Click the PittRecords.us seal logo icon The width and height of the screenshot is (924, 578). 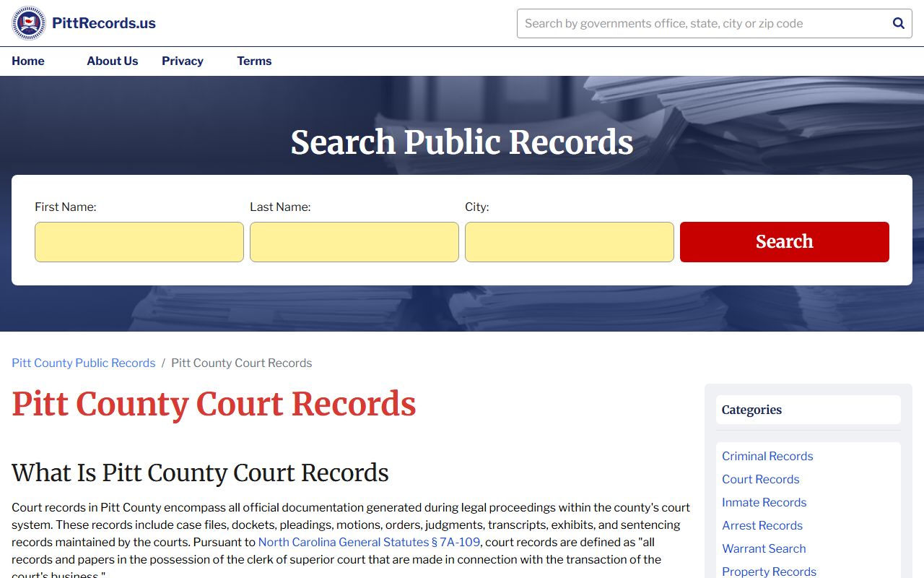coord(29,23)
